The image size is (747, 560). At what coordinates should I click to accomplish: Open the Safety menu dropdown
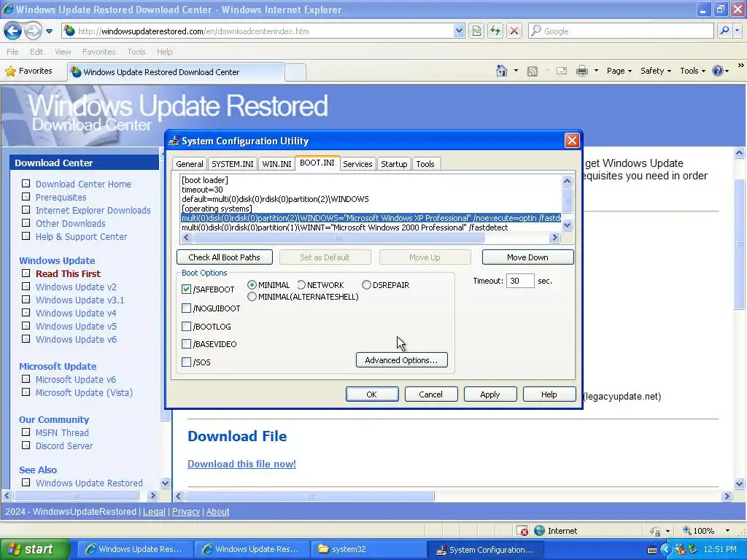(656, 71)
